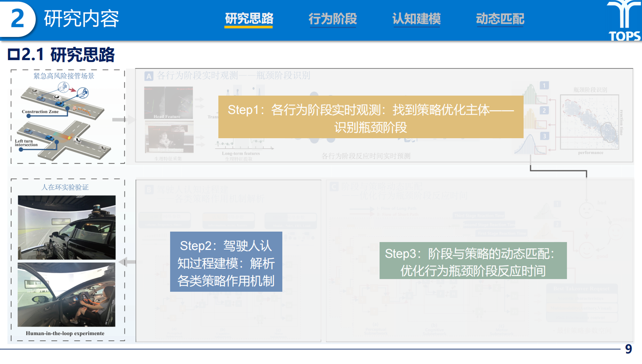Click the section number 2 badge

coord(18,19)
